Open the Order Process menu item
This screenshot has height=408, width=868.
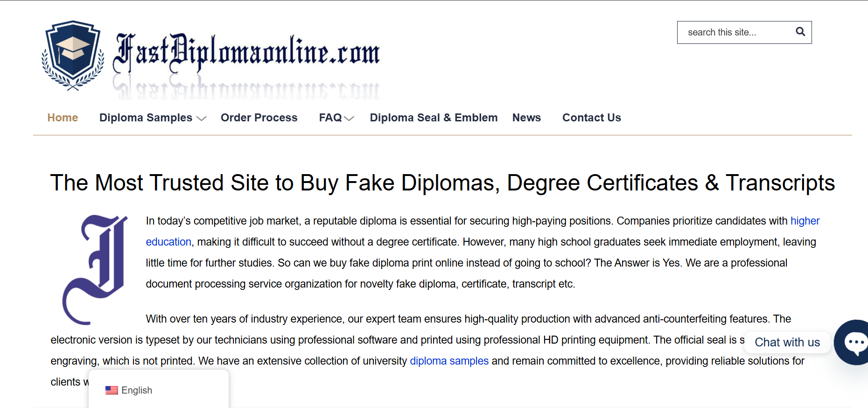click(259, 118)
